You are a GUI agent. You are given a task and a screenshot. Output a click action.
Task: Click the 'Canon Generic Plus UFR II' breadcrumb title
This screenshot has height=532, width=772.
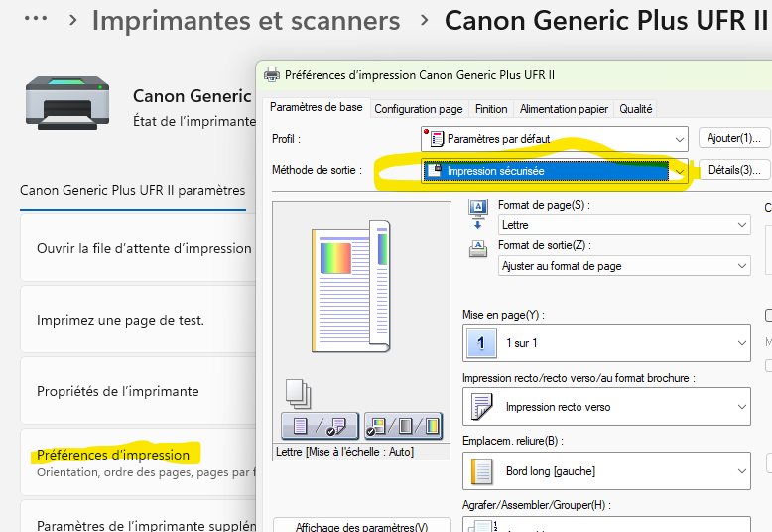[607, 21]
